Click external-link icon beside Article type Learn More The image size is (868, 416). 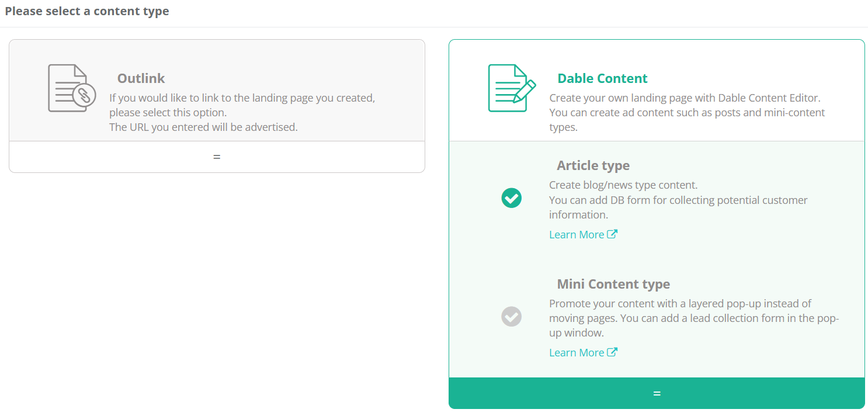pyautogui.click(x=612, y=234)
